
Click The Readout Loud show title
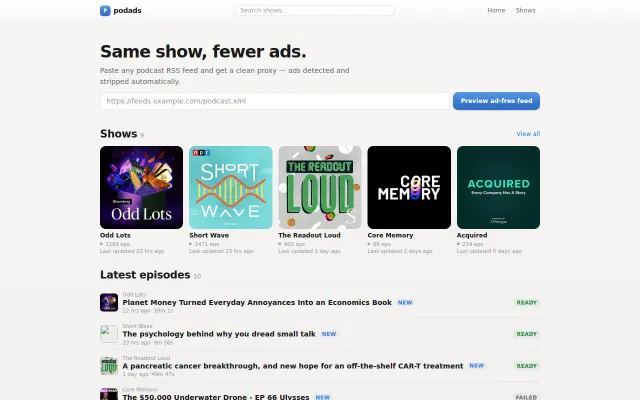(309, 236)
